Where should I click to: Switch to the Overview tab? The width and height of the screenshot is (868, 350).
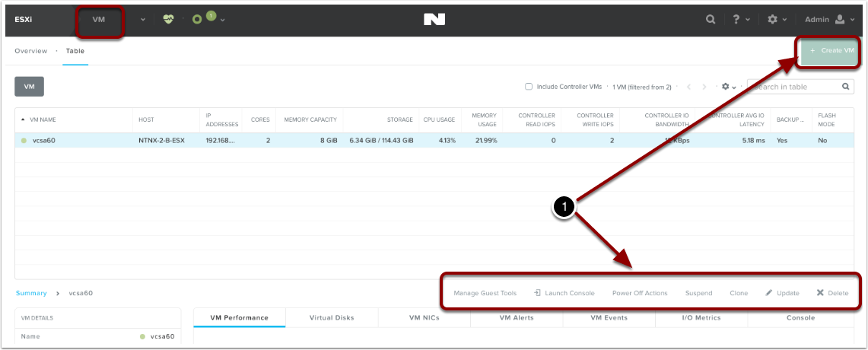click(x=30, y=51)
